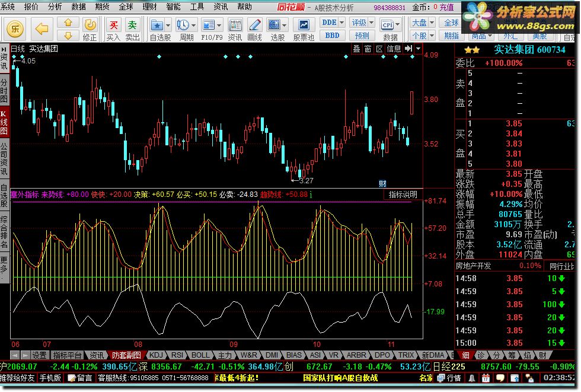The height and width of the screenshot is (392, 581).
Task: Select the 细 detail tab
Action: (x=465, y=355)
